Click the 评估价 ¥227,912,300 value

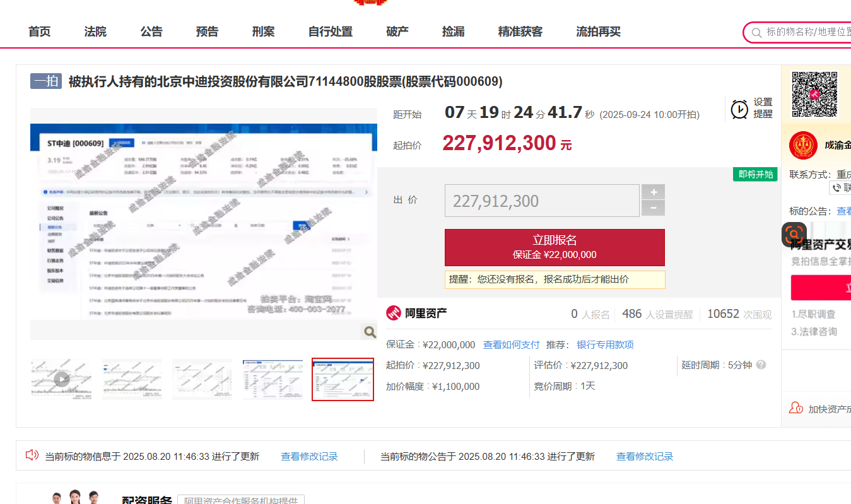[x=599, y=365]
